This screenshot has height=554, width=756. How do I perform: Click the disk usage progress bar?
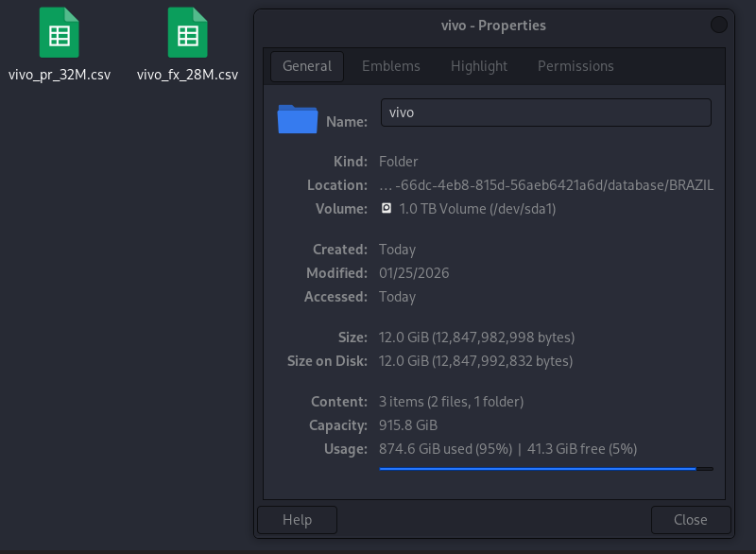[x=546, y=469]
